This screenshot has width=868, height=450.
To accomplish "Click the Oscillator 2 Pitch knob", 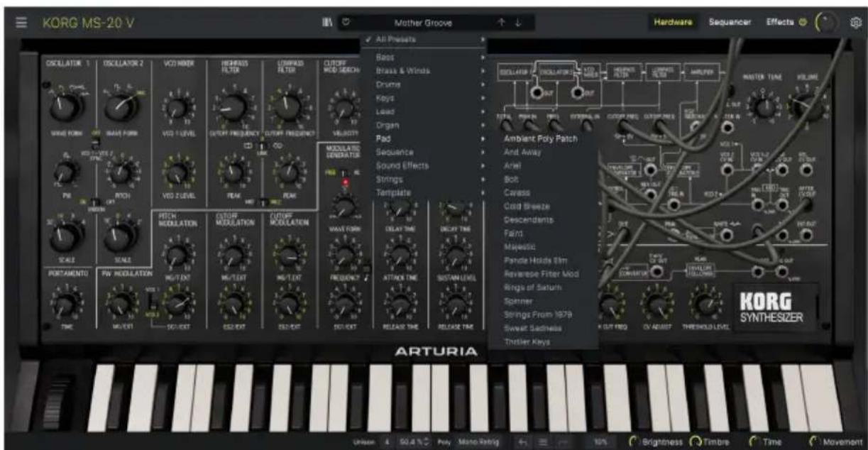I will 122,172.
